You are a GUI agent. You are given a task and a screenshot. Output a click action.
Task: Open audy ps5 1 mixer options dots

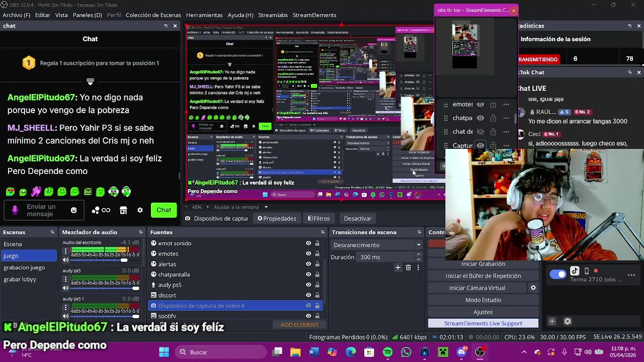point(65,307)
